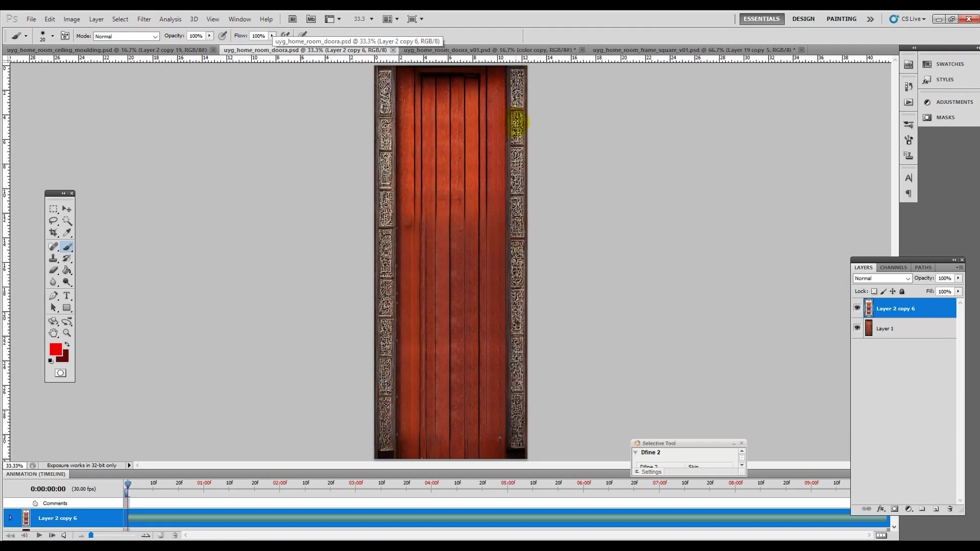This screenshot has height=551, width=980.
Task: Select the Eyedropper tool
Action: click(x=67, y=232)
